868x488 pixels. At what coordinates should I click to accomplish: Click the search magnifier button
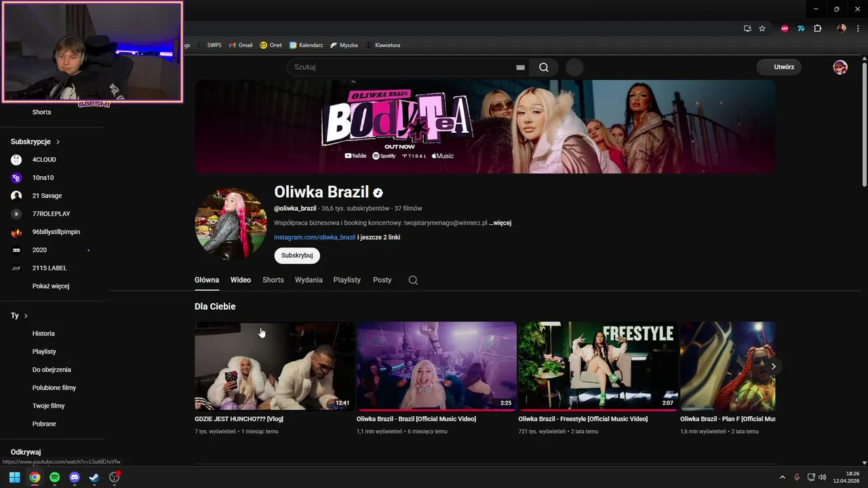pos(544,67)
